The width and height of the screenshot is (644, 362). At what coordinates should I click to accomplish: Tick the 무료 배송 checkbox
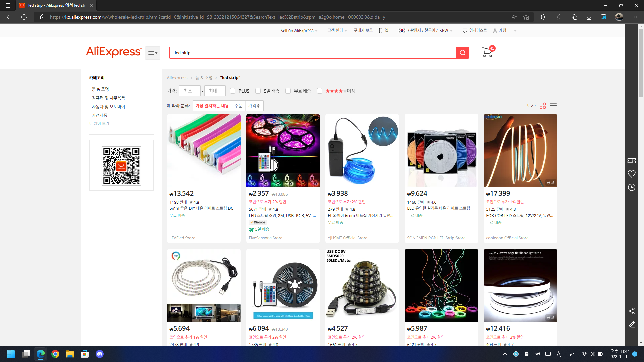(x=288, y=91)
